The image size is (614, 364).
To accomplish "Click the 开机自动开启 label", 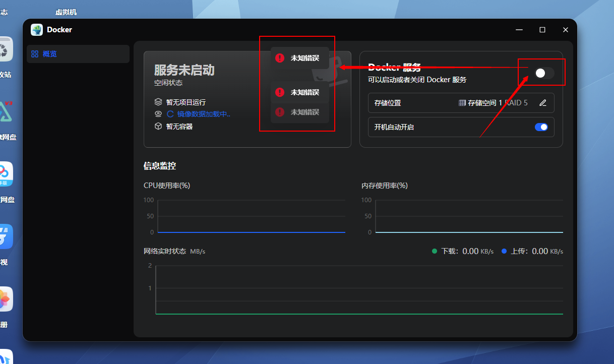I will pyautogui.click(x=394, y=127).
